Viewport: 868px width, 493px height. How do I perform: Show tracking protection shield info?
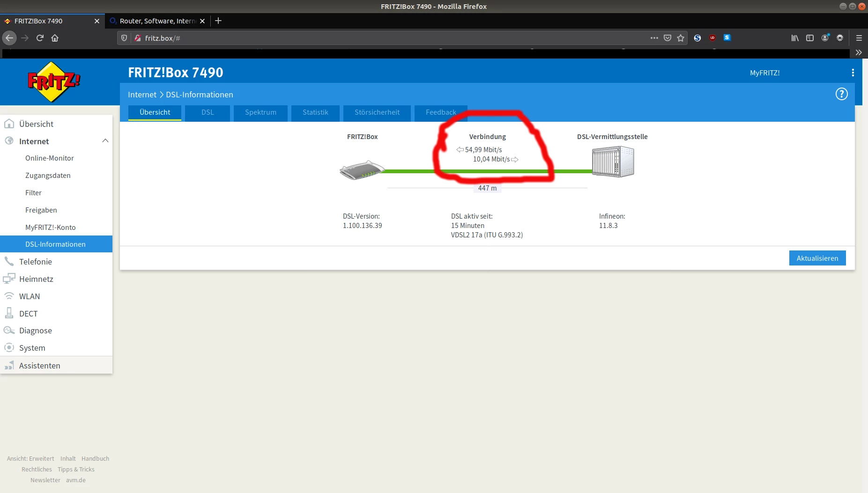point(124,38)
